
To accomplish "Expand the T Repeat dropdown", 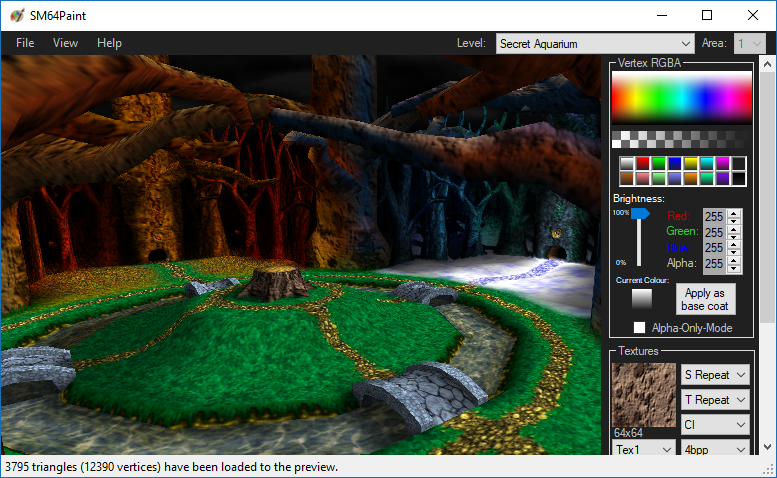I will tap(715, 400).
